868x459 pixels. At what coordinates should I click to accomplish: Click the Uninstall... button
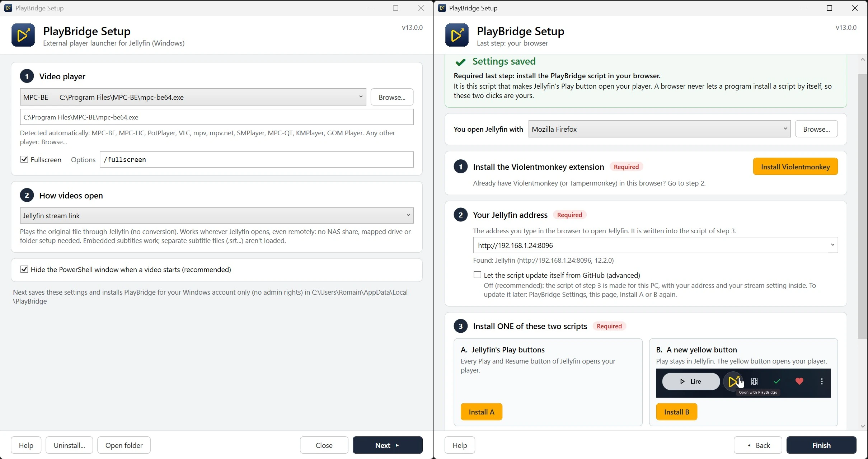pyautogui.click(x=69, y=445)
